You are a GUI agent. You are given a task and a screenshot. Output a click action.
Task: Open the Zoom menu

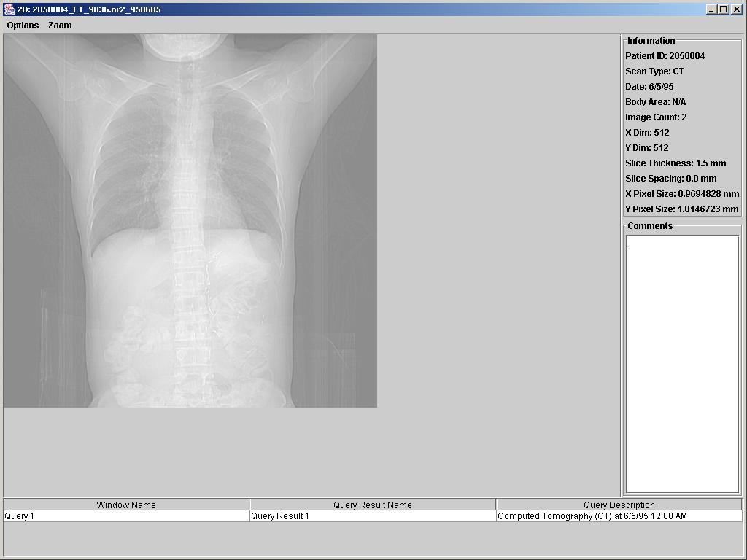point(60,26)
